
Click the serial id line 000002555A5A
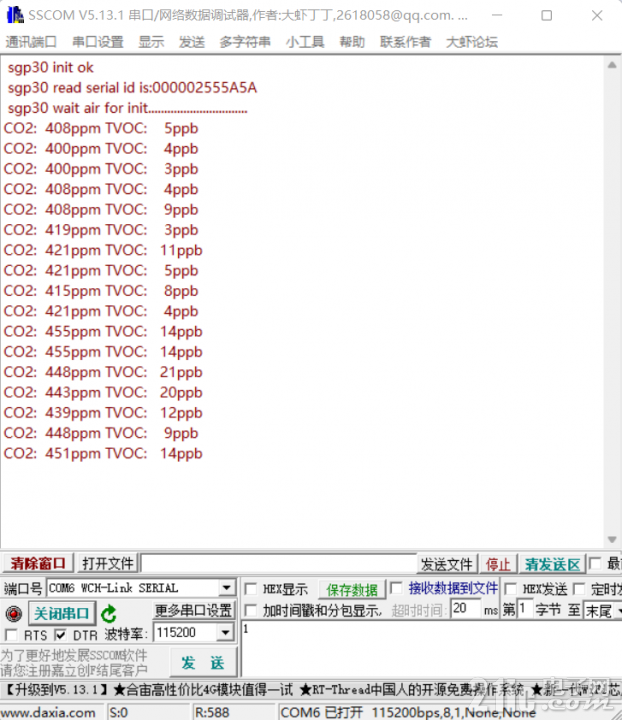(x=132, y=88)
